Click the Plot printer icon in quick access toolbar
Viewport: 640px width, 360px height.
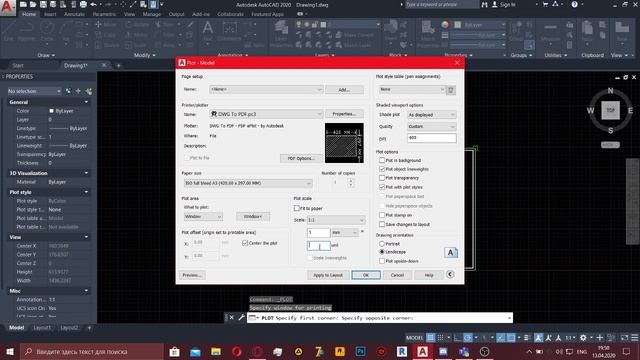pyautogui.click(x=83, y=4)
